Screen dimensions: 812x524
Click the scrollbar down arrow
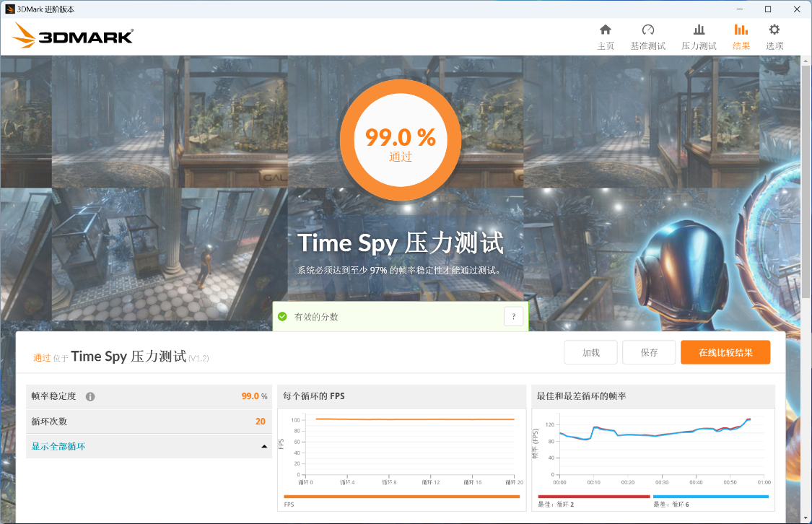[806, 518]
